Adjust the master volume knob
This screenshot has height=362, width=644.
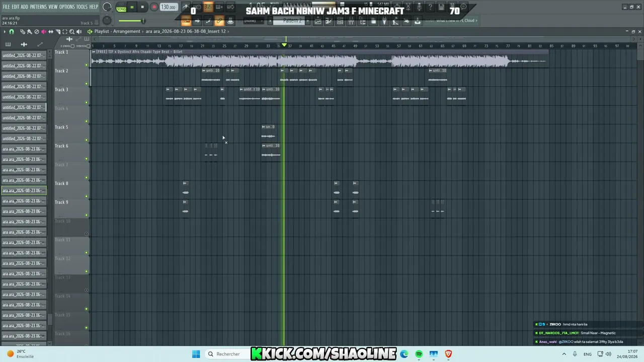pos(107,7)
